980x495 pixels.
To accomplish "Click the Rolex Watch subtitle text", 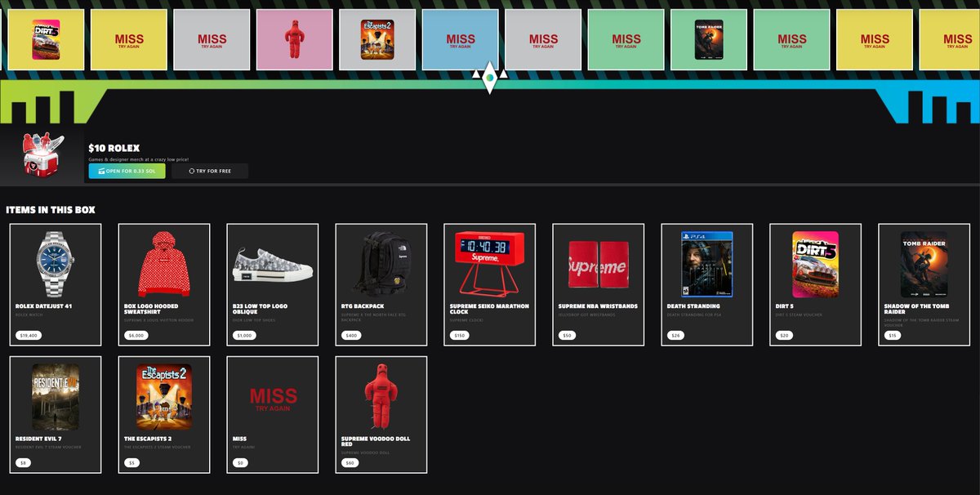I will 29,314.
